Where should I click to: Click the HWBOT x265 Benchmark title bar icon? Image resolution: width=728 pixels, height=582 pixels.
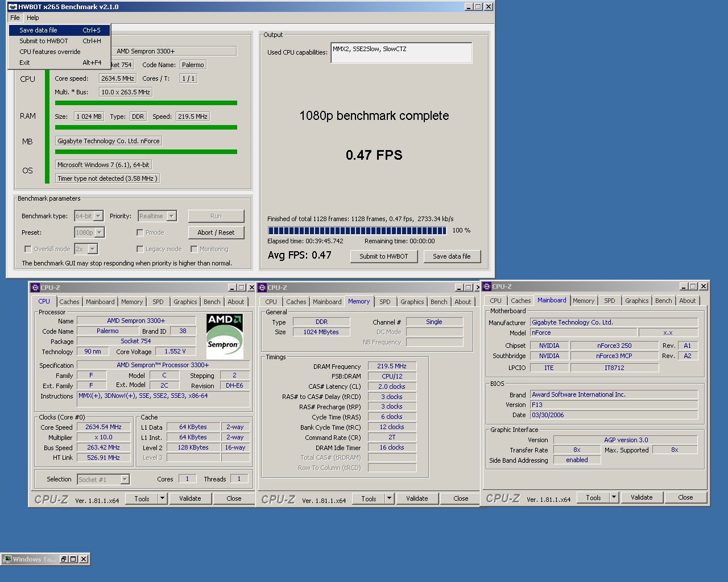tap(12, 7)
